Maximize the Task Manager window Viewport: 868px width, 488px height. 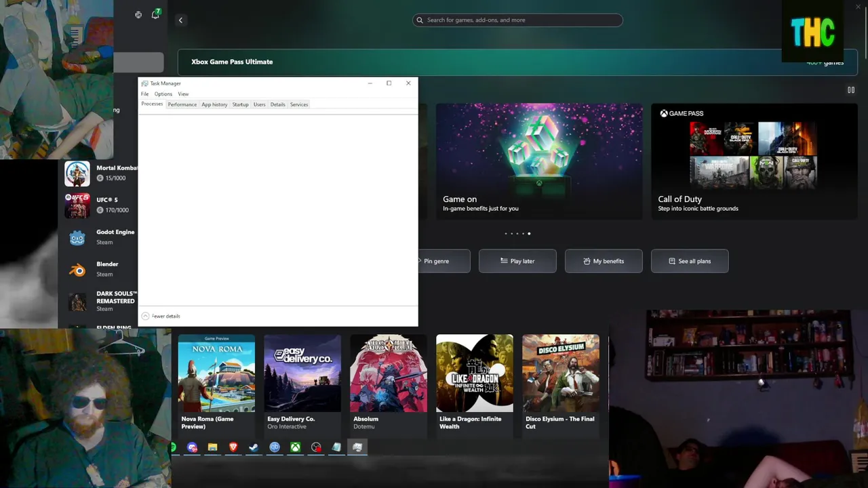coord(389,83)
